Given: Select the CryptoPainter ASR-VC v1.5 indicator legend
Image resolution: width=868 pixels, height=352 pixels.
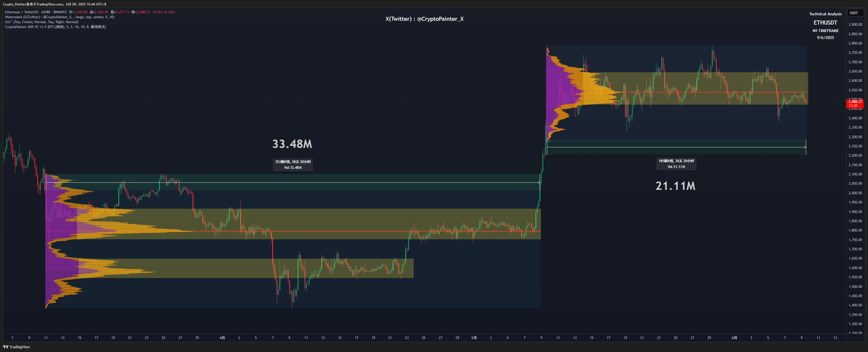Looking at the screenshot, I should pyautogui.click(x=55, y=27).
